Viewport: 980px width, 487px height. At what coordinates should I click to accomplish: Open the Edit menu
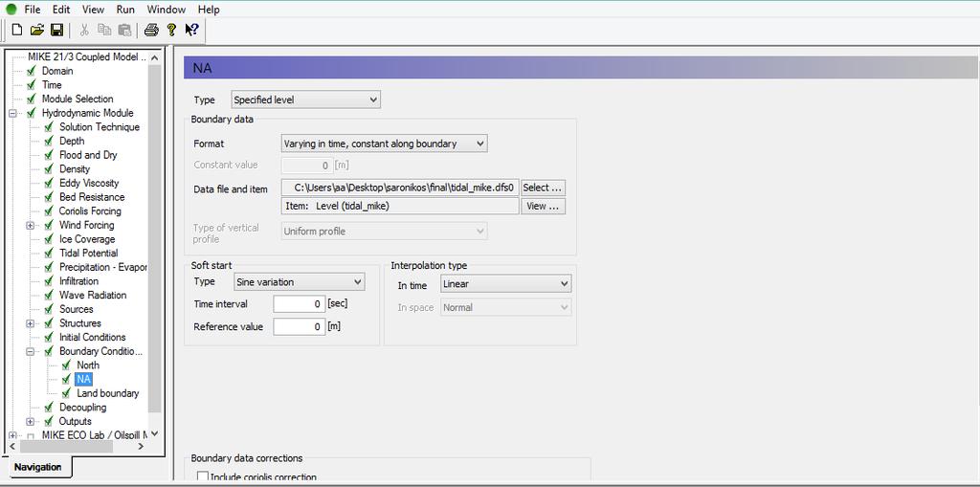click(x=61, y=10)
